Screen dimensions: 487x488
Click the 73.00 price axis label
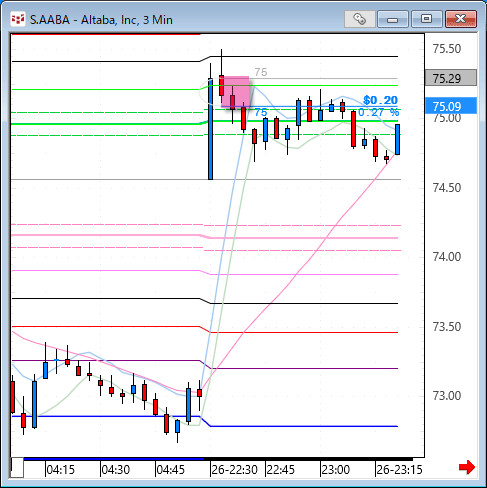[447, 396]
